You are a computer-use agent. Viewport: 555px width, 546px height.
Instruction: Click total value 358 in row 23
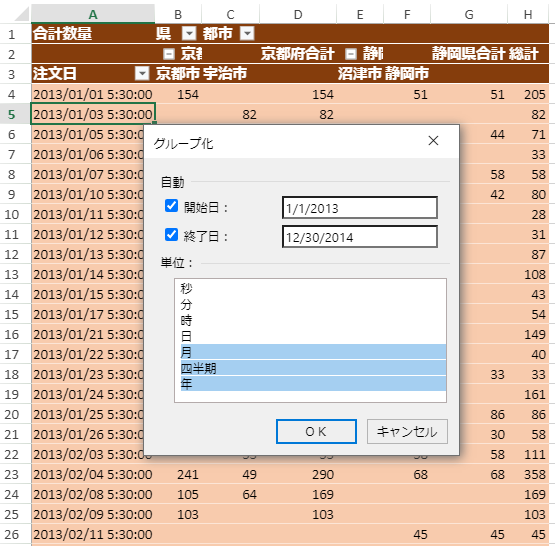528,474
